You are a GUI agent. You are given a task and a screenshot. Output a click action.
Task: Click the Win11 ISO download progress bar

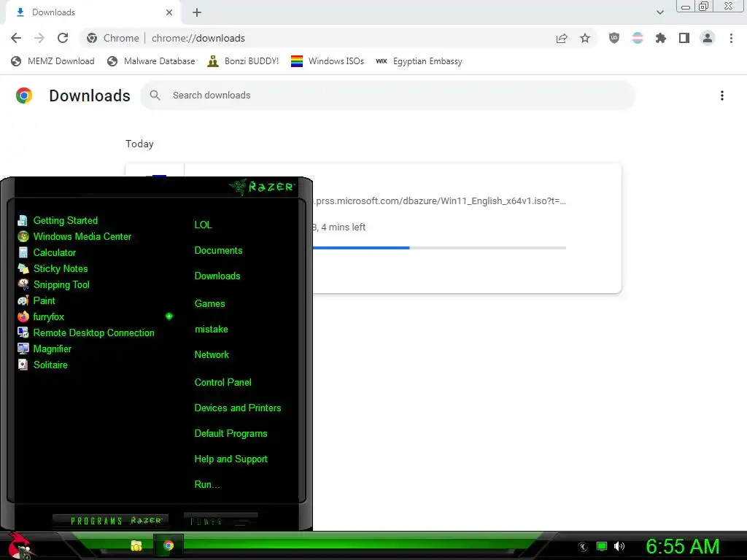439,248
